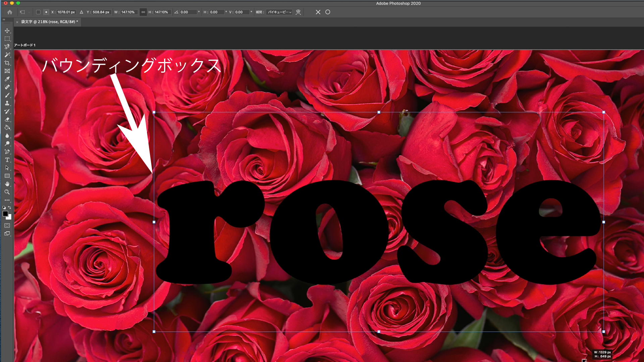
Task: Select the Hand tool
Action: pos(7,184)
